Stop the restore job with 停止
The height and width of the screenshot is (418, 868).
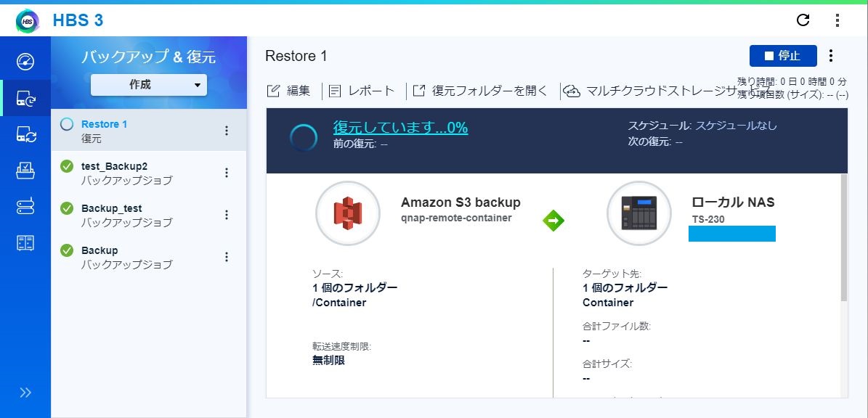pyautogui.click(x=783, y=55)
